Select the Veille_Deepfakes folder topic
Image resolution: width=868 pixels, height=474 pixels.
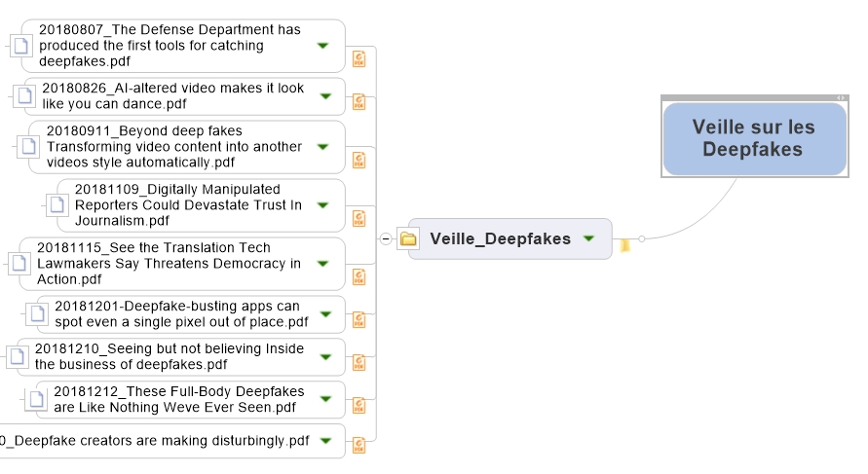(509, 238)
